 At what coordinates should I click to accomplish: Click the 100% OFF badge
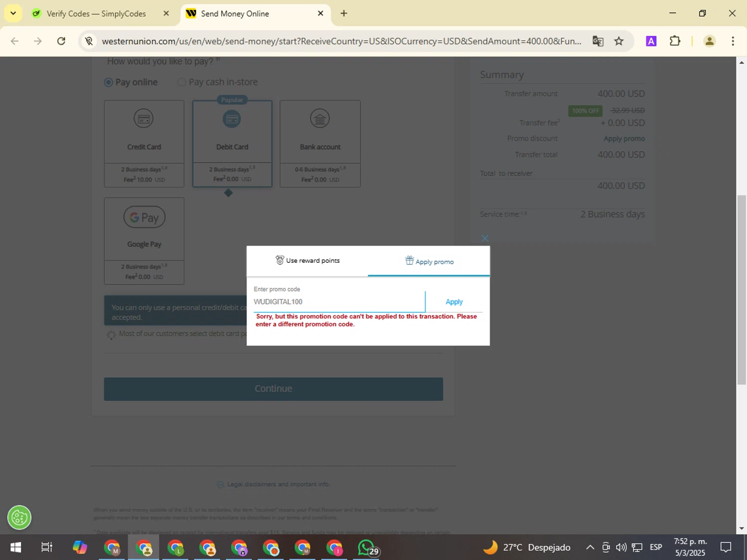pyautogui.click(x=585, y=111)
